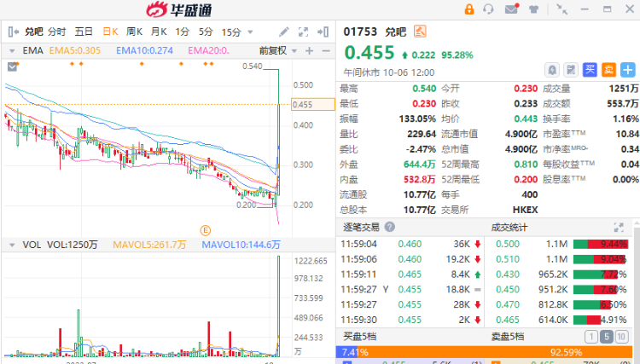Screen dimensions: 640x364
Task: Collapse the left panel next to 兑吧
Action: click(13, 32)
